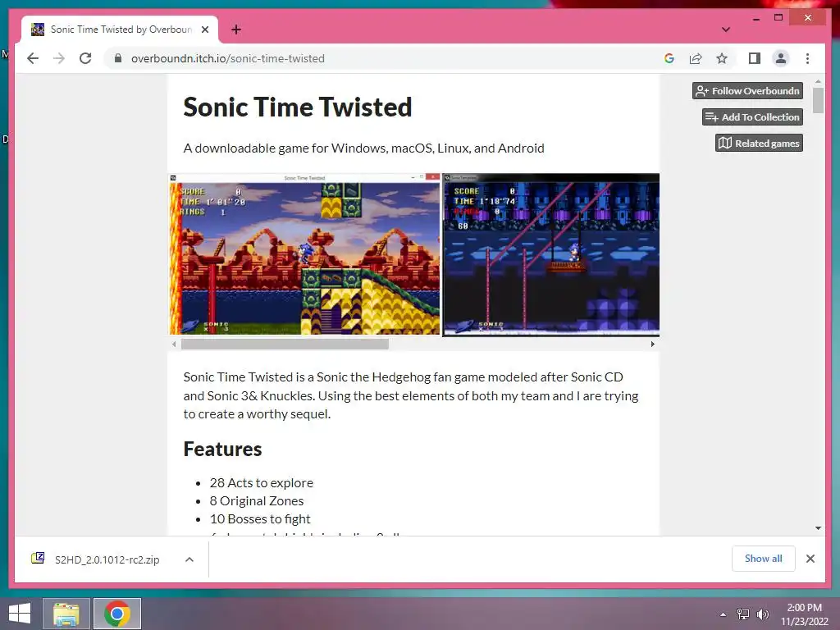Open the volume speaker icon in the tray
Viewport: 840px width, 630px height.
pos(762,614)
